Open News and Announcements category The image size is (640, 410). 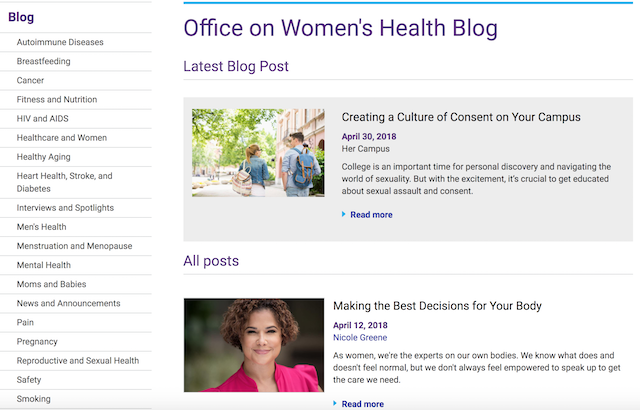[x=69, y=304]
